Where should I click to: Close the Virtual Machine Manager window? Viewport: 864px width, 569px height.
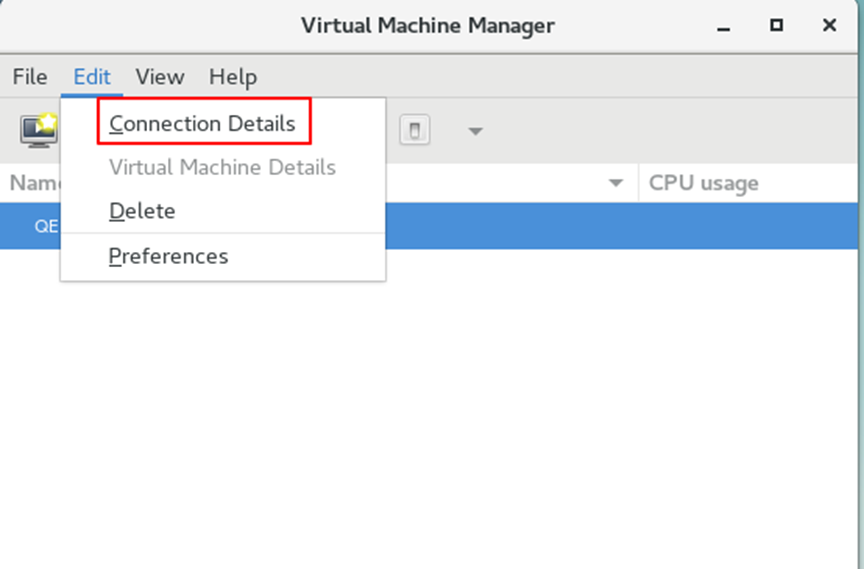coord(829,25)
